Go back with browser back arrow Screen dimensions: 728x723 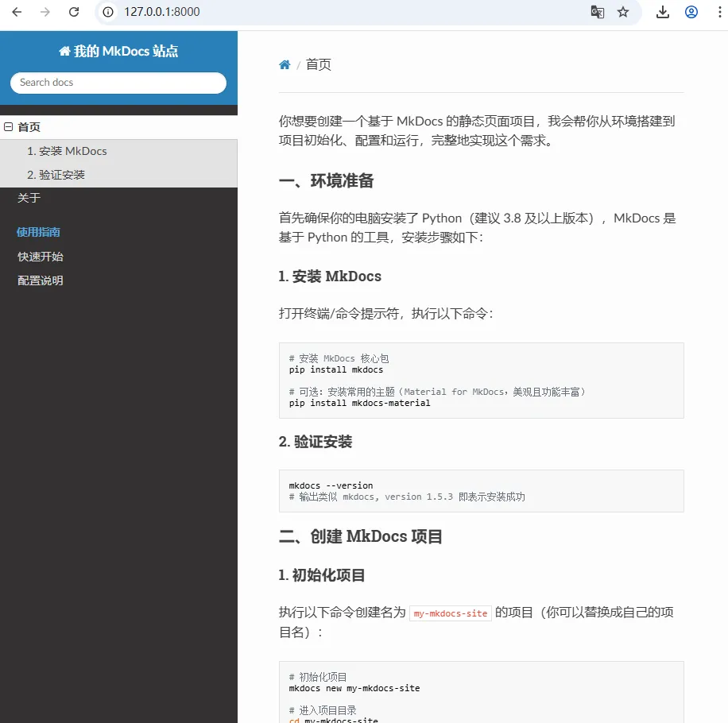[x=17, y=12]
